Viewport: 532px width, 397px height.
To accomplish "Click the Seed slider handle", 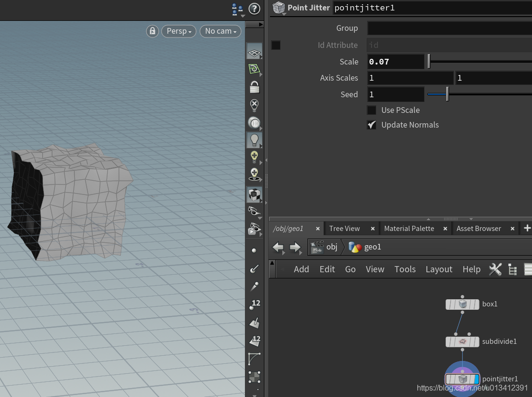I will click(447, 94).
